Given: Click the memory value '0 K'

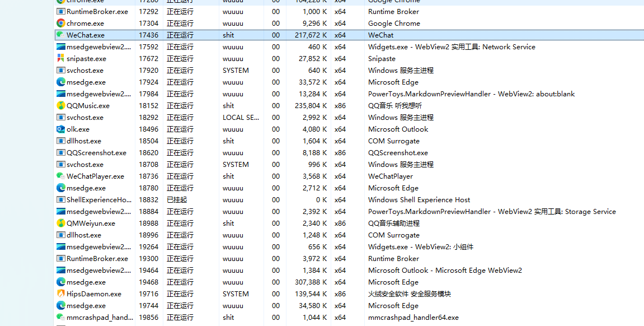Looking at the screenshot, I should [322, 200].
